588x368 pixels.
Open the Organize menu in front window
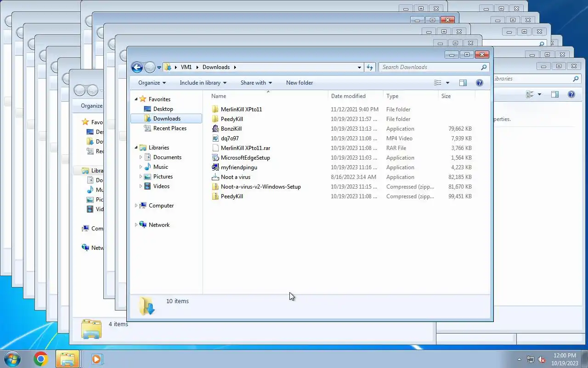tap(152, 83)
